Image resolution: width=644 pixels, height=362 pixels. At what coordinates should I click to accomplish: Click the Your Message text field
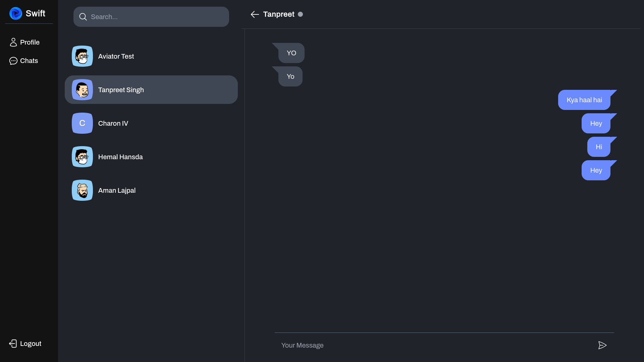(433, 345)
